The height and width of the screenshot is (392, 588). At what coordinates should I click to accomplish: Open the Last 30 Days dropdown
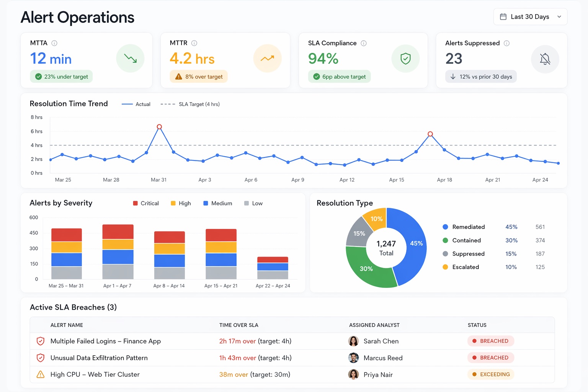(530, 16)
